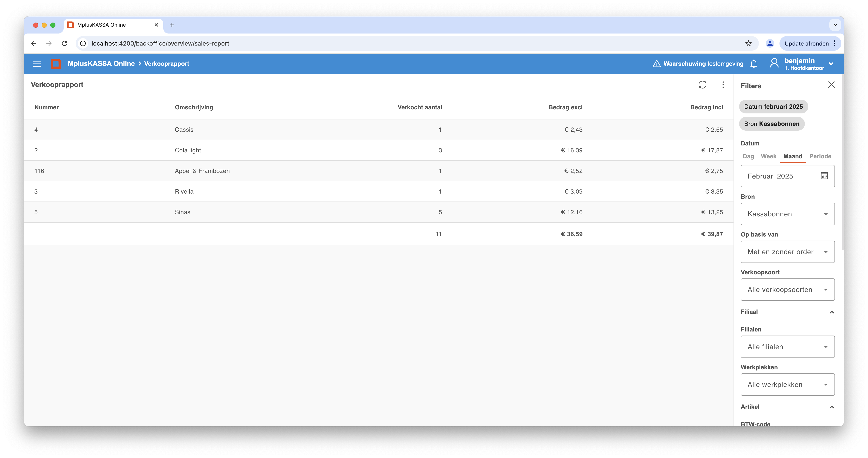The width and height of the screenshot is (868, 458).
Task: Open the calendar month picker icon
Action: [x=824, y=176]
